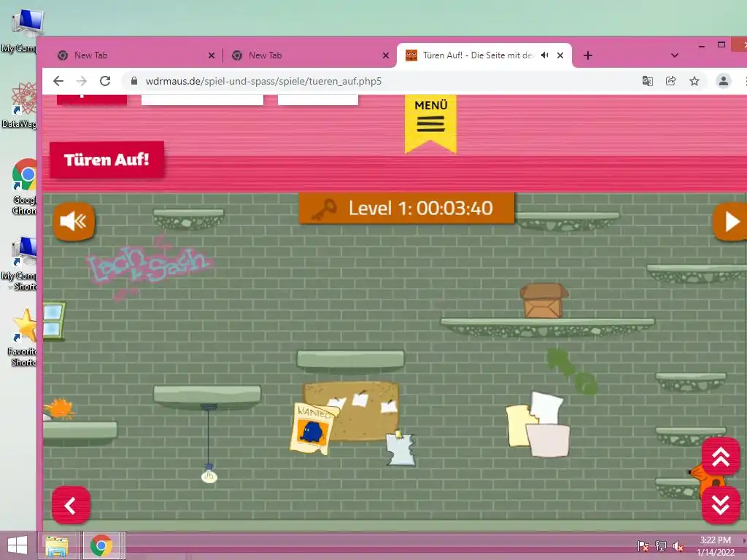Click the cardboard box on the ledge
The width and height of the screenshot is (747, 560).
[x=543, y=300]
